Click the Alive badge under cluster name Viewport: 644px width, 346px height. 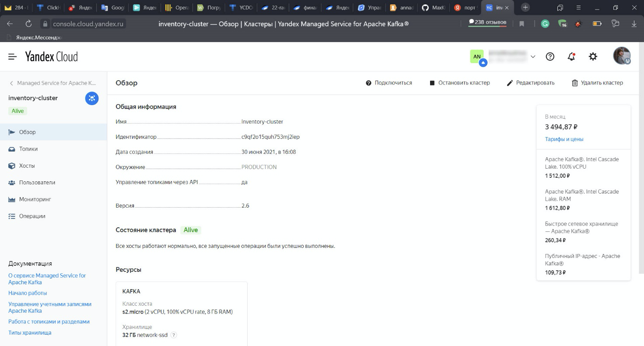pos(18,111)
